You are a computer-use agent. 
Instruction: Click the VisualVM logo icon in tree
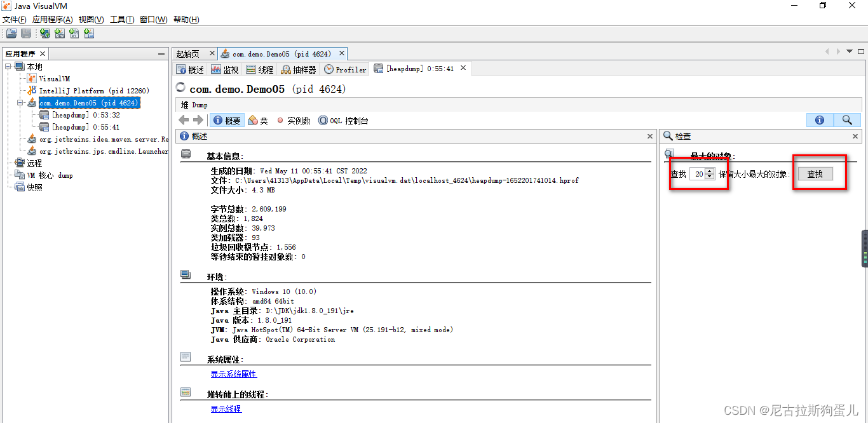32,79
